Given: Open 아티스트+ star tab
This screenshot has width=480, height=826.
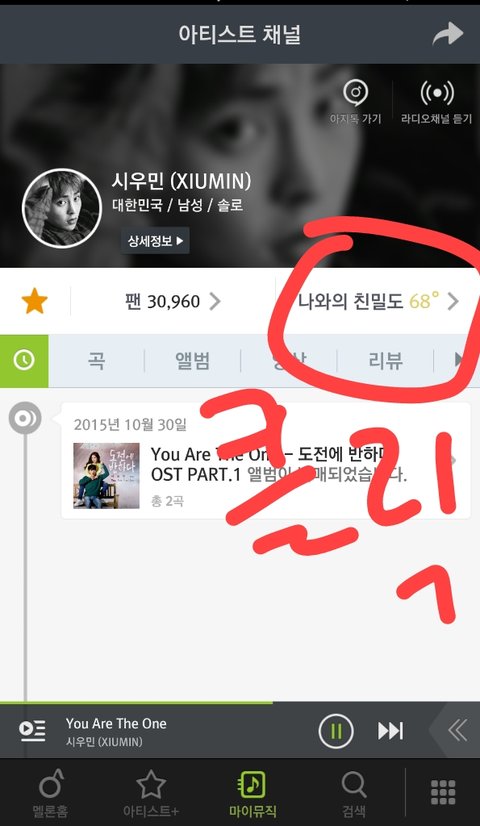Looking at the screenshot, I should pos(151,792).
